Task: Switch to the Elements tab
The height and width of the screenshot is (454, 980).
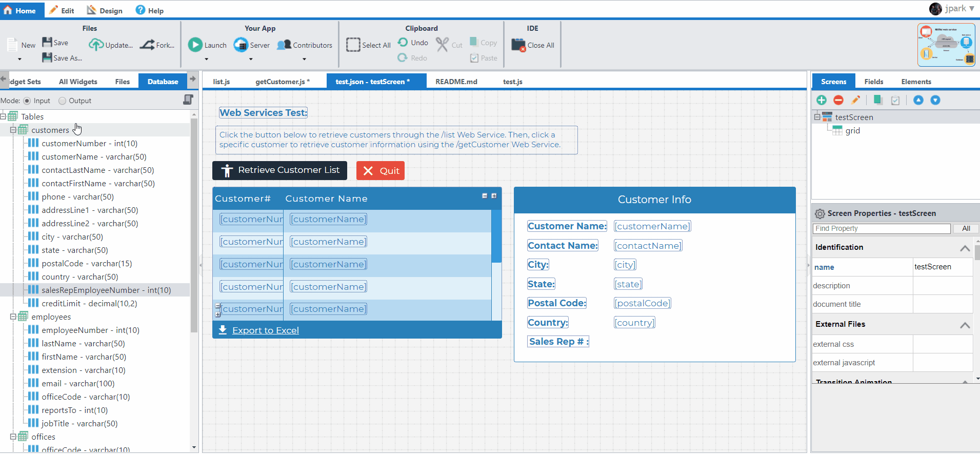Action: click(x=916, y=82)
